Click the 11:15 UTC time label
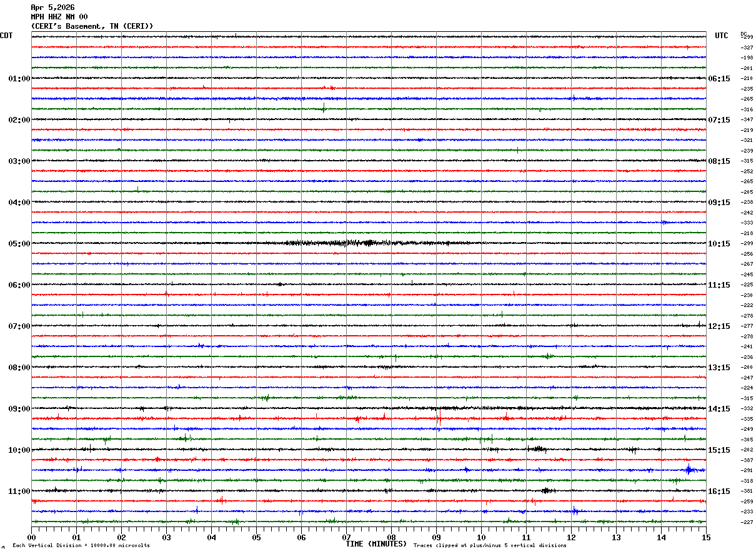Screen dimensions: 756x554 tap(719, 285)
